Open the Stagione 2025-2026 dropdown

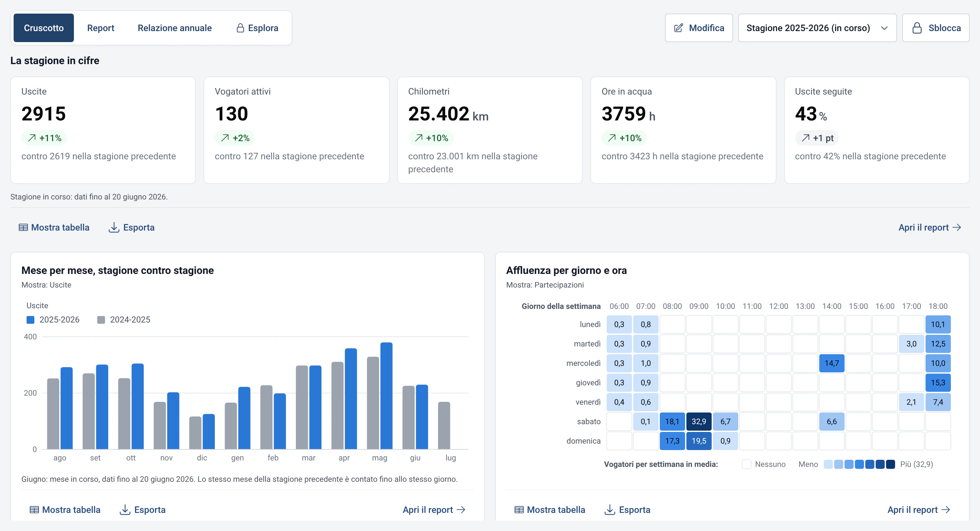[817, 28]
